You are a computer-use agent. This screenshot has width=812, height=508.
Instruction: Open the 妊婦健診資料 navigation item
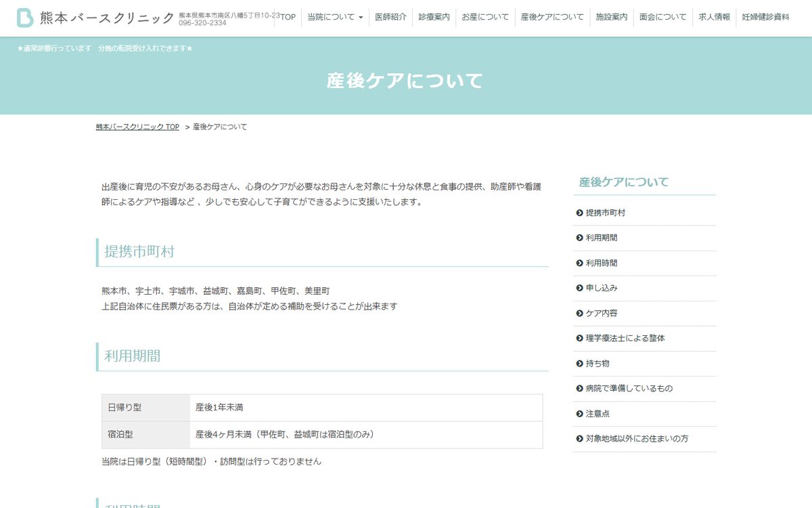(x=765, y=17)
